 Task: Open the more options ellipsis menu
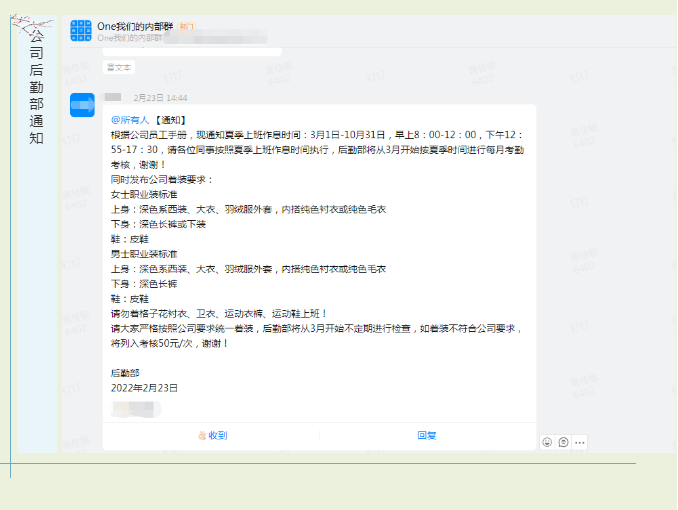(580, 442)
